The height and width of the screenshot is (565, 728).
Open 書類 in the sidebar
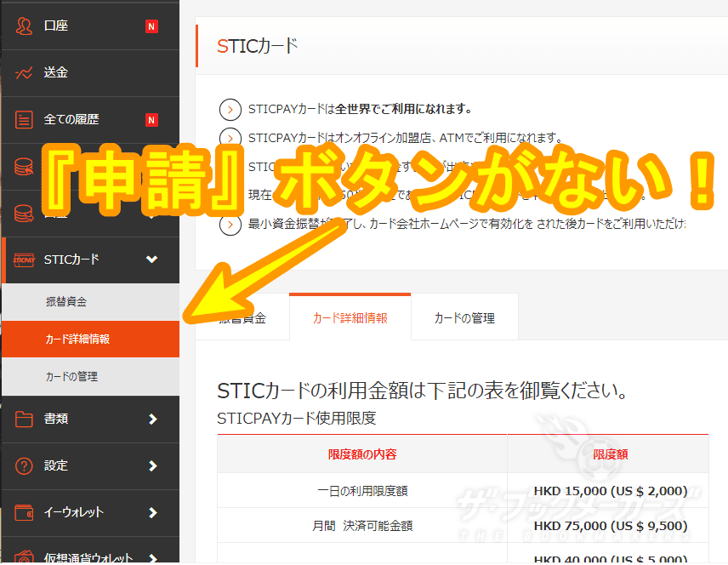[90, 419]
